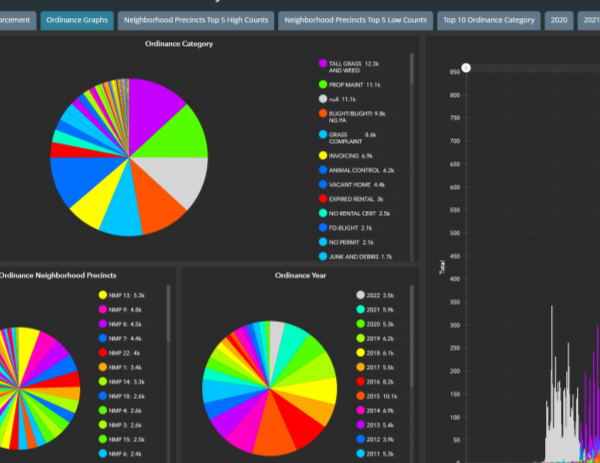Switch to the Ordinance Graphs tab
Viewport: 600px width, 463px height.
pyautogui.click(x=77, y=20)
